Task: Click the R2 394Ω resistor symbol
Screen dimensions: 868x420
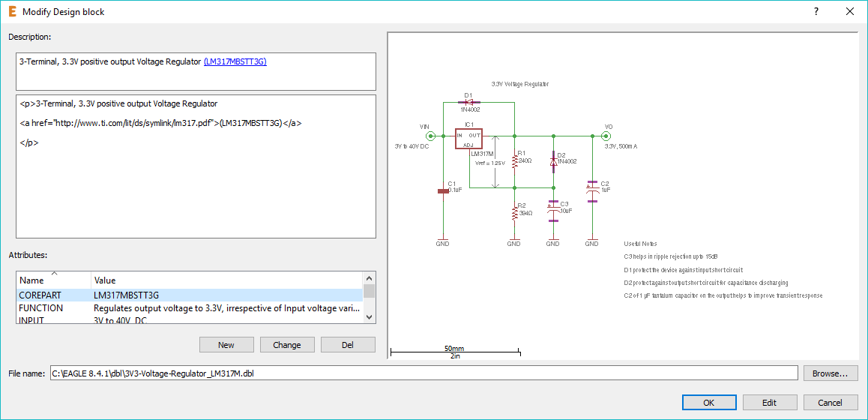Action: click(515, 213)
